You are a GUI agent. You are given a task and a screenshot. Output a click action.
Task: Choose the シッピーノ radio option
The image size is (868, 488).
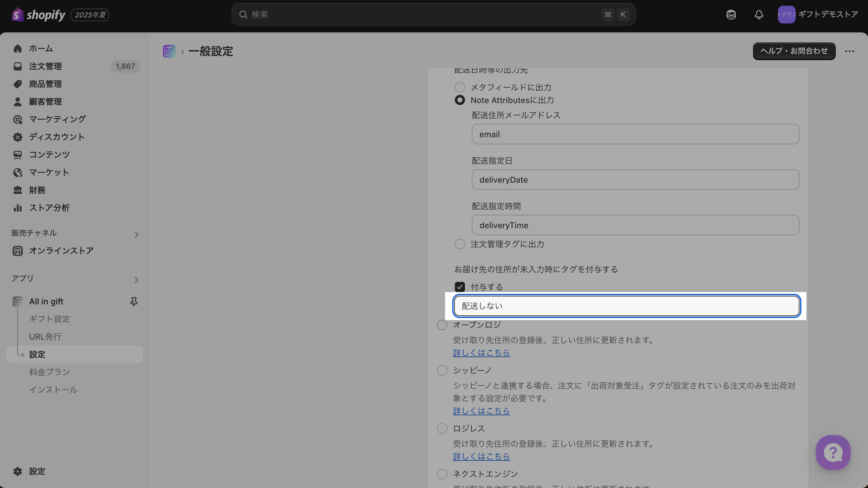point(442,371)
